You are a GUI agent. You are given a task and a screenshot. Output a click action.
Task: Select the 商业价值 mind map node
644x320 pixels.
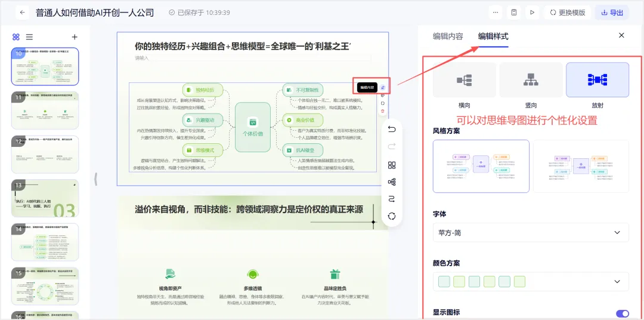[x=303, y=120]
